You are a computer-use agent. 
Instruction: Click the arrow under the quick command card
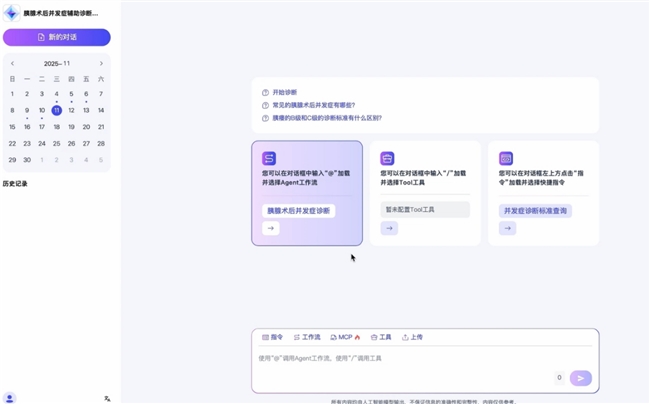click(507, 228)
